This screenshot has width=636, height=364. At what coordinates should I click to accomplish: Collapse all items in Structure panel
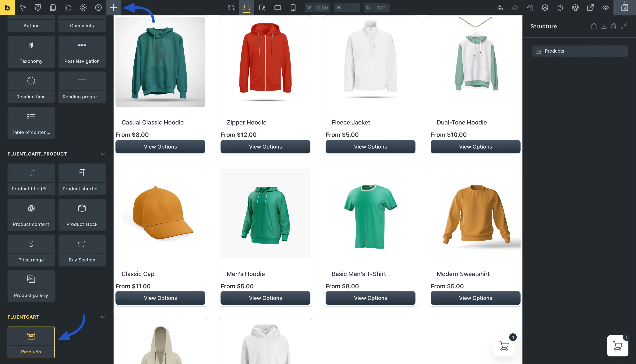click(x=624, y=26)
